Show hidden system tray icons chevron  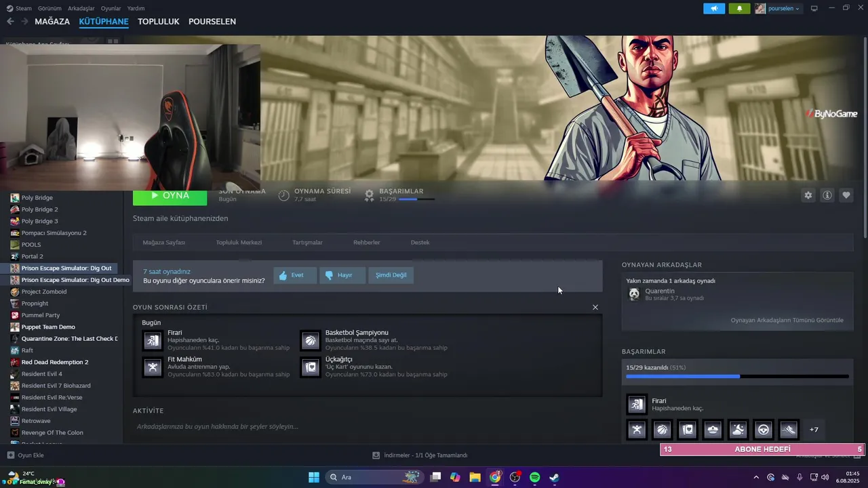pyautogui.click(x=756, y=477)
